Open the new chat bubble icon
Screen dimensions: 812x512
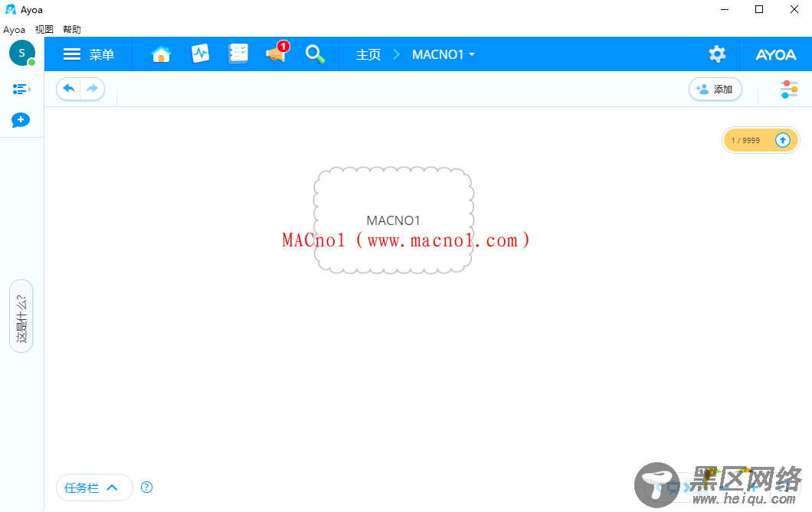pyautogui.click(x=21, y=120)
